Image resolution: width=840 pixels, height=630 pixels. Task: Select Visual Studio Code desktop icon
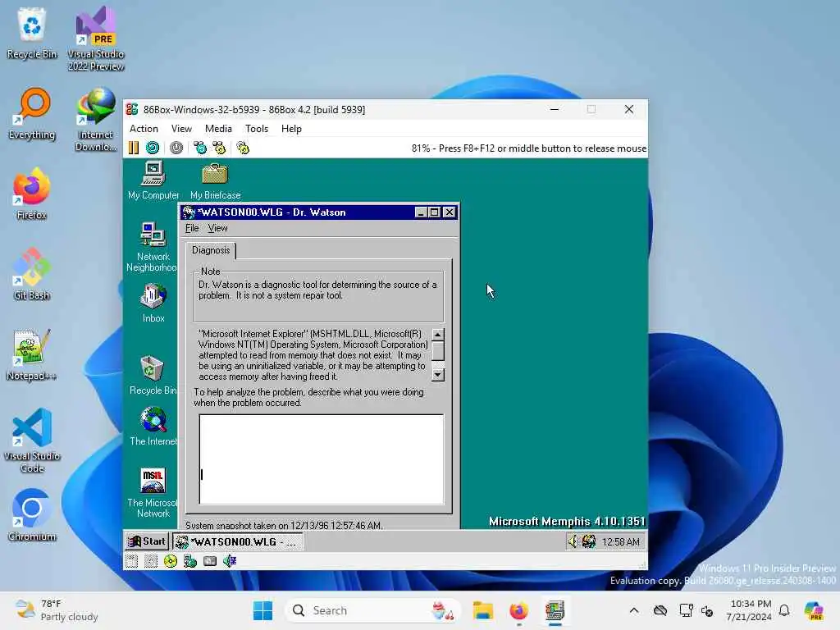32,441
